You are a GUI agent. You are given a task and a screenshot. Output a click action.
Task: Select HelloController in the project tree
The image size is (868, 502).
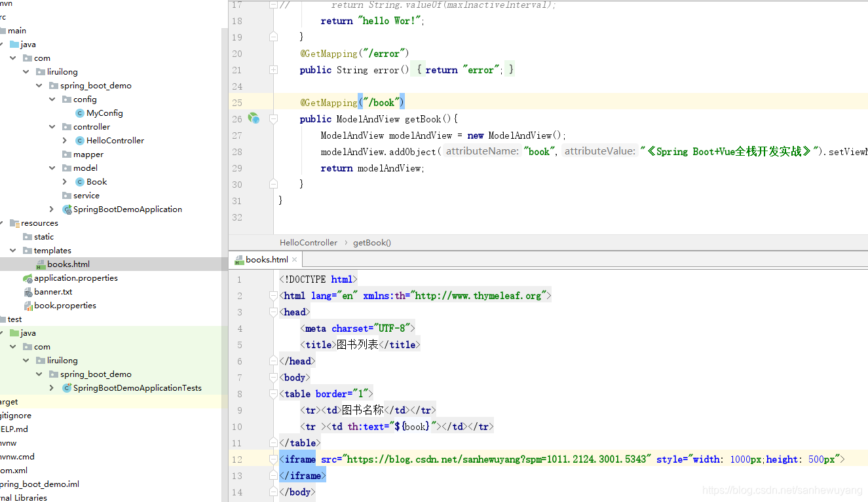pyautogui.click(x=115, y=141)
